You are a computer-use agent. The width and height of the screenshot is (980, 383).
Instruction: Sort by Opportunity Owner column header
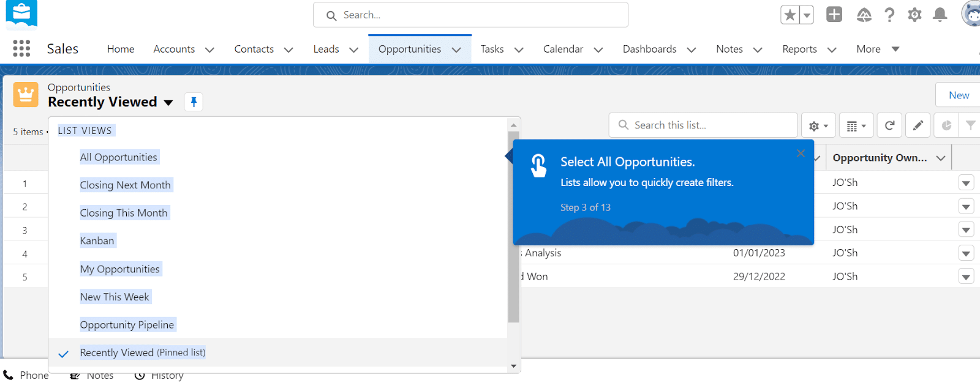(880, 158)
